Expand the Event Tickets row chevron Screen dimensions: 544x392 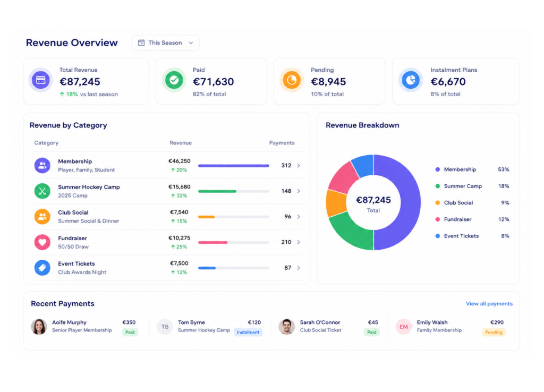[x=299, y=268]
